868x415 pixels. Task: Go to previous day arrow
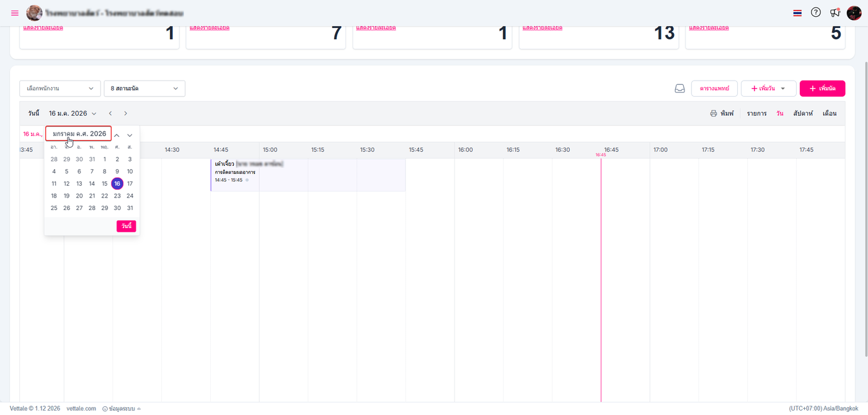tap(110, 113)
